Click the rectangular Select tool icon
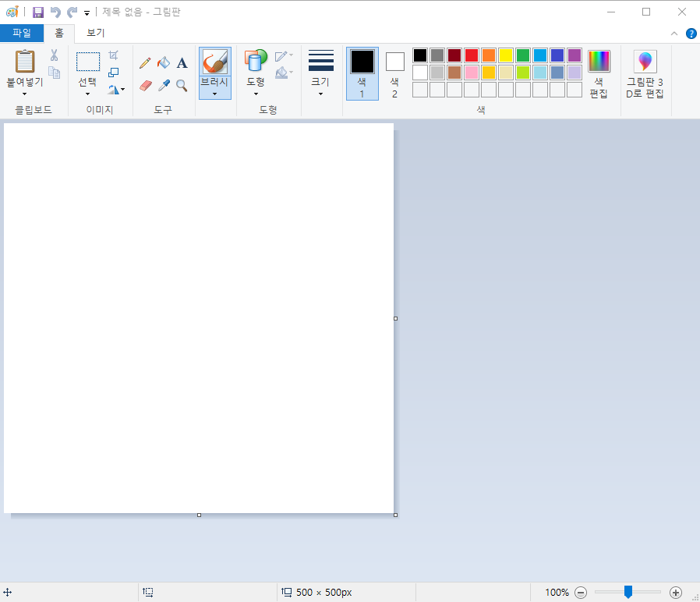This screenshot has height=602, width=700. (x=88, y=62)
